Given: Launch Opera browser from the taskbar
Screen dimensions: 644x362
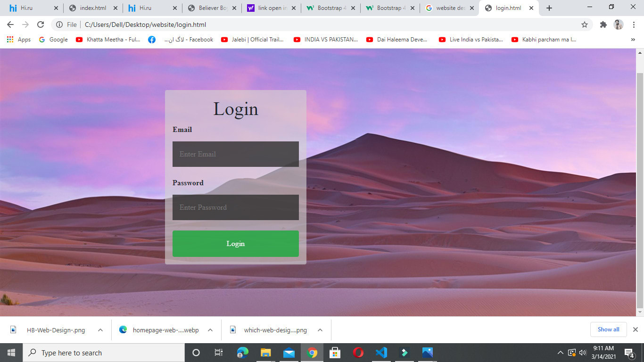Looking at the screenshot, I should pyautogui.click(x=358, y=353).
